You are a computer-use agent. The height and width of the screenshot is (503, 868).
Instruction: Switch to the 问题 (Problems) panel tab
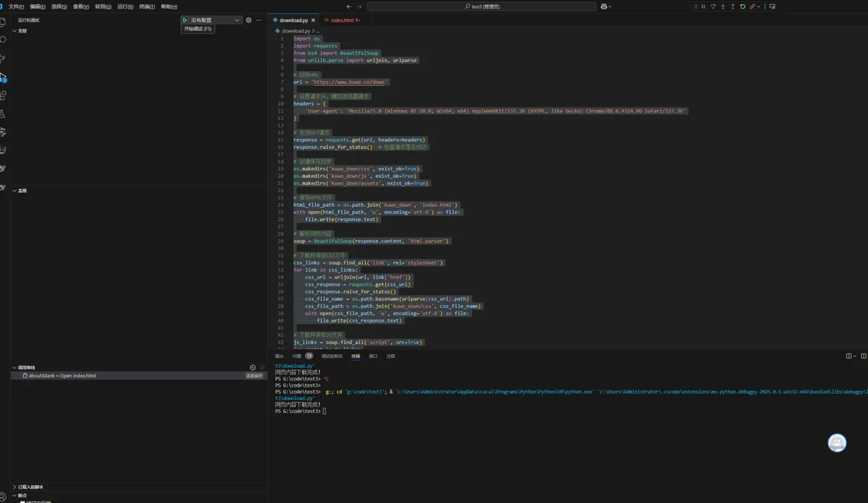(x=296, y=356)
